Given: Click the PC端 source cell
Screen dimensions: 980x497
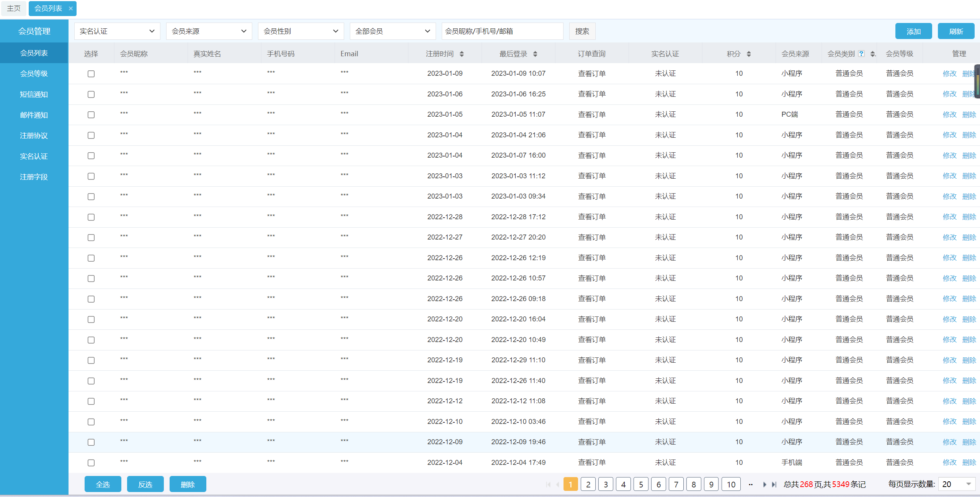Looking at the screenshot, I should (790, 114).
